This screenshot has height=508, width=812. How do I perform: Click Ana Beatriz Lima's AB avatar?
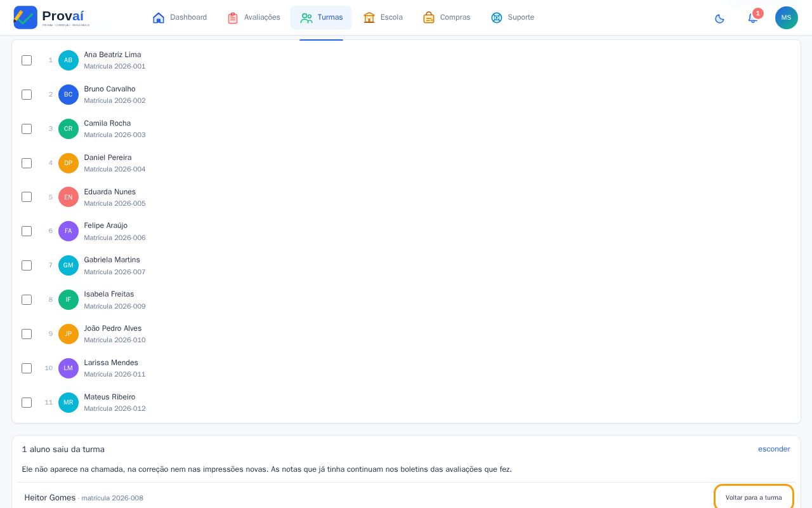(x=69, y=60)
